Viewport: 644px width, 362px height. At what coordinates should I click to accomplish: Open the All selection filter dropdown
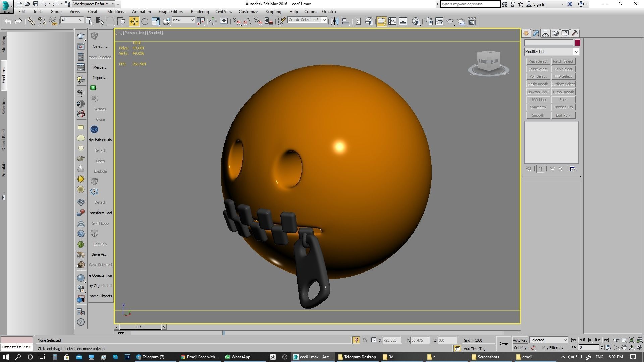[72, 20]
